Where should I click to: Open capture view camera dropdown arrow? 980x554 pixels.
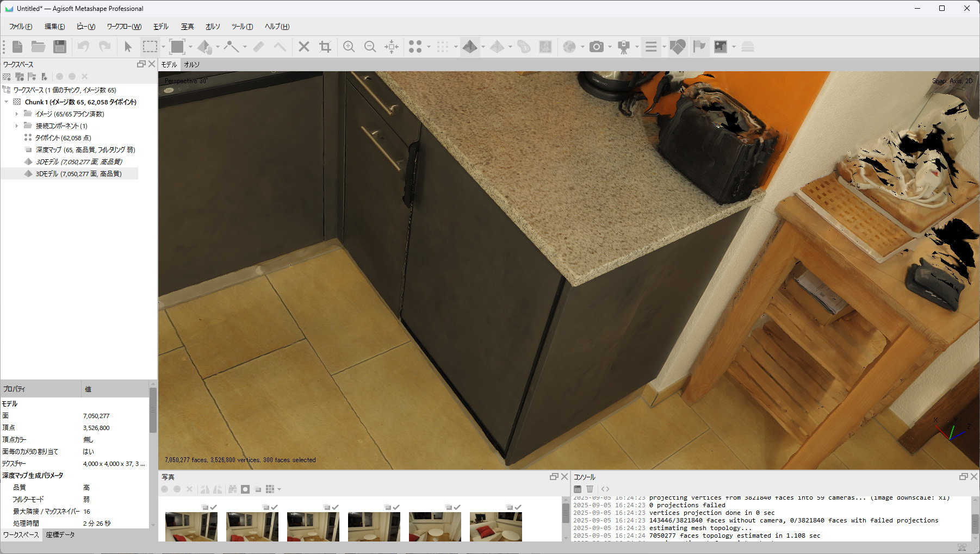[610, 47]
